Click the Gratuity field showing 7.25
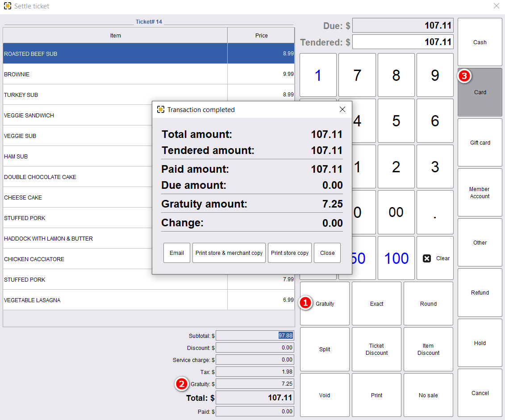The image size is (505, 420). tap(255, 384)
